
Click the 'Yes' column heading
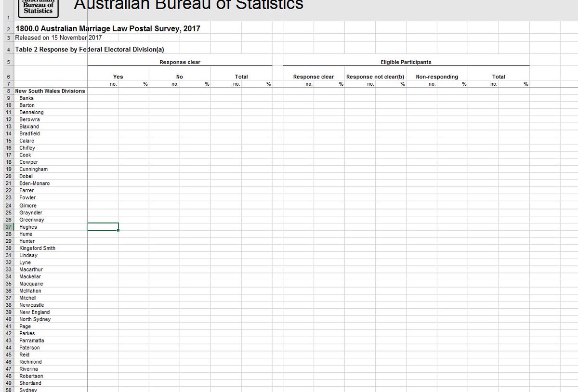tap(118, 77)
